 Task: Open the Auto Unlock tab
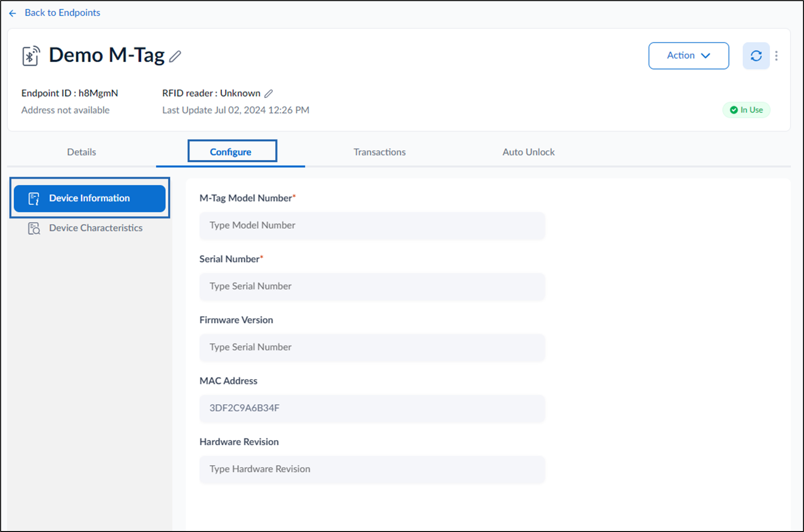[528, 152]
